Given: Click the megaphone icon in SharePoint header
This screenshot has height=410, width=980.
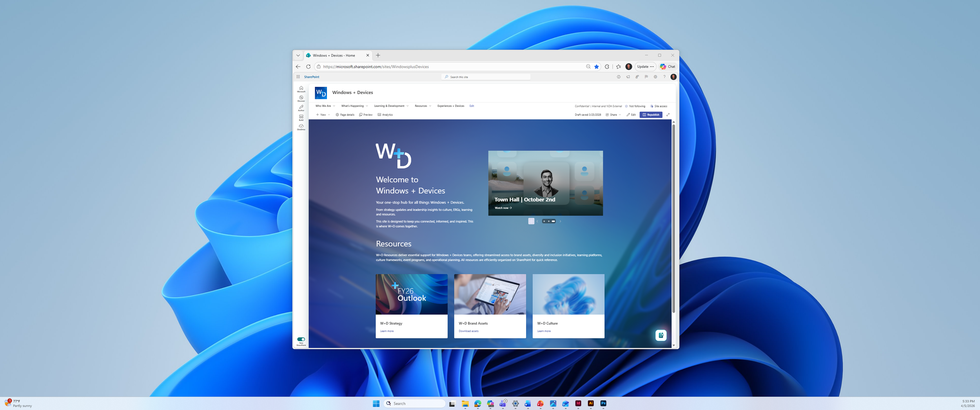Looking at the screenshot, I should (x=628, y=77).
